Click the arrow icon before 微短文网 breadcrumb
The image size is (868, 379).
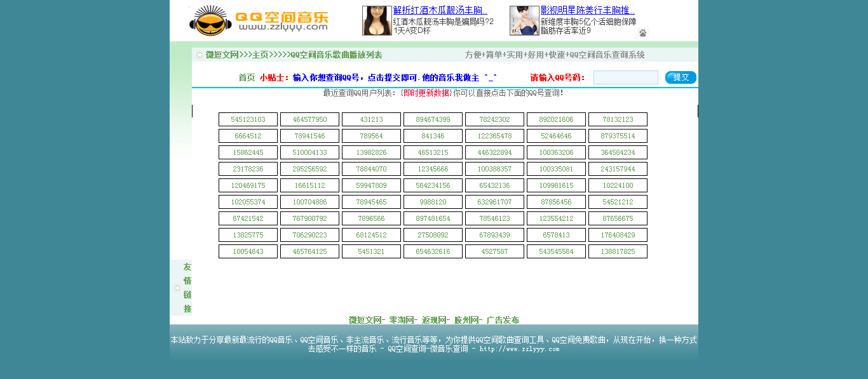tap(200, 55)
